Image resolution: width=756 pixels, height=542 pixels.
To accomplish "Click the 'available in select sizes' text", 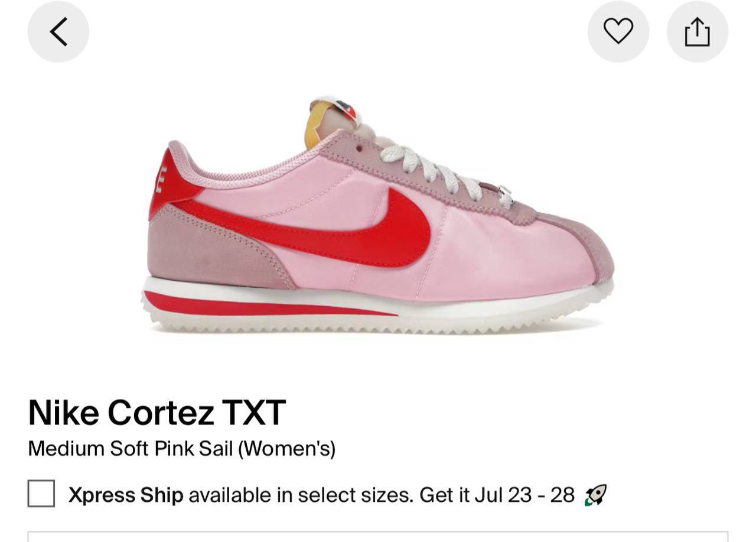I will 301,495.
